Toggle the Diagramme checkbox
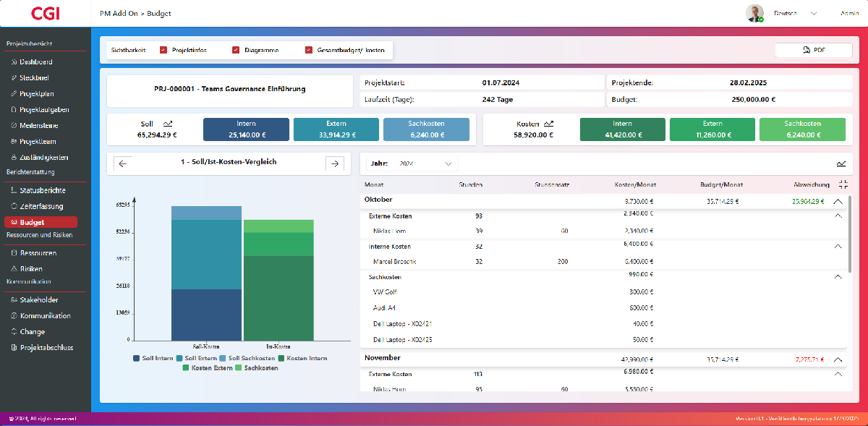This screenshot has width=868, height=426. tap(236, 50)
